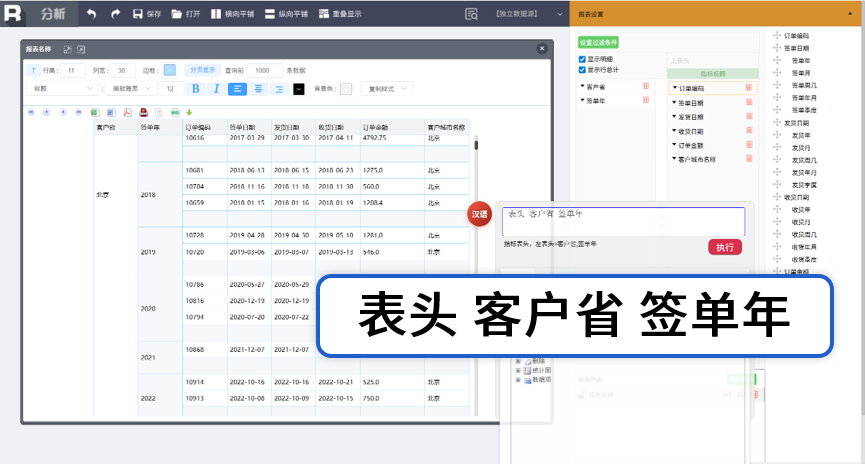Uncheck 显示明细 checkbox
This screenshot has width=865, height=464.
pos(583,59)
